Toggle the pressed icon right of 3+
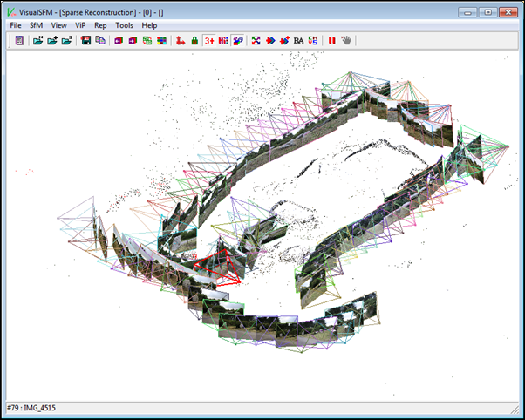 coord(223,41)
